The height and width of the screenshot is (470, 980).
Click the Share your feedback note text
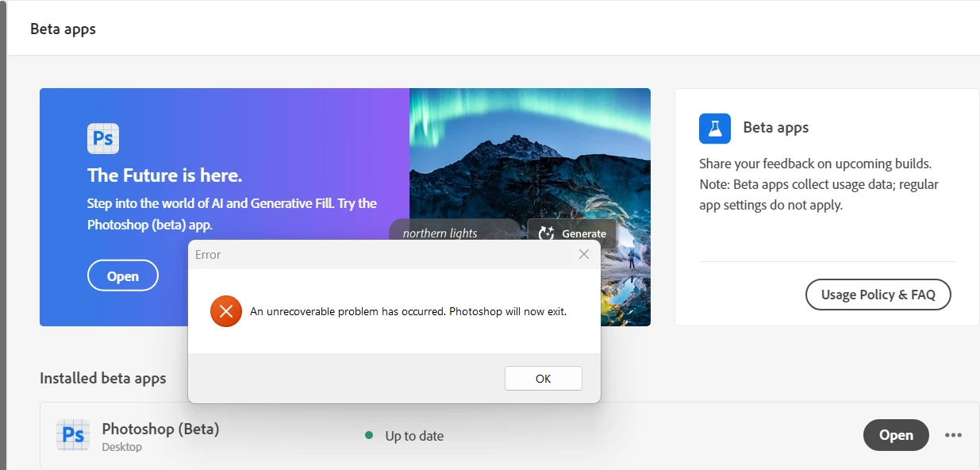(x=819, y=184)
